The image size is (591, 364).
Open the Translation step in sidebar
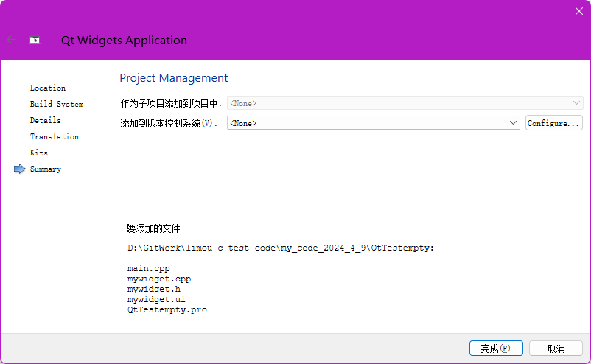[54, 136]
